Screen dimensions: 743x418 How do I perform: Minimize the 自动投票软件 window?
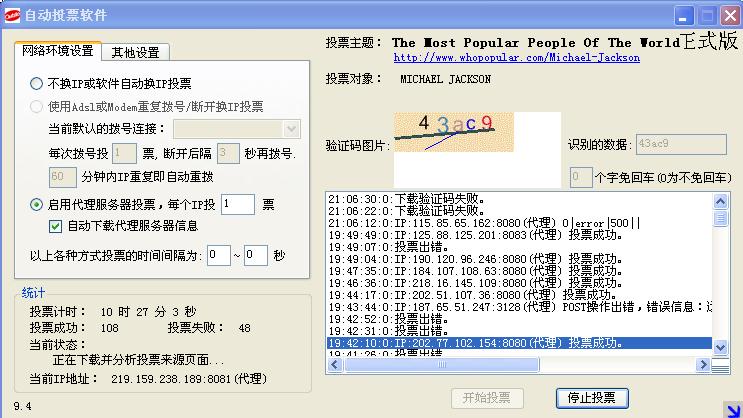(x=684, y=16)
